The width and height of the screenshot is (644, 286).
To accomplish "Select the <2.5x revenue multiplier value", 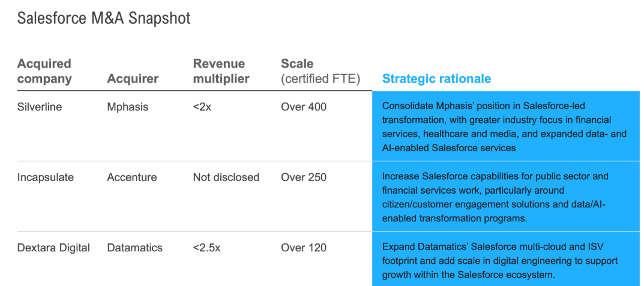I will pyautogui.click(x=206, y=248).
